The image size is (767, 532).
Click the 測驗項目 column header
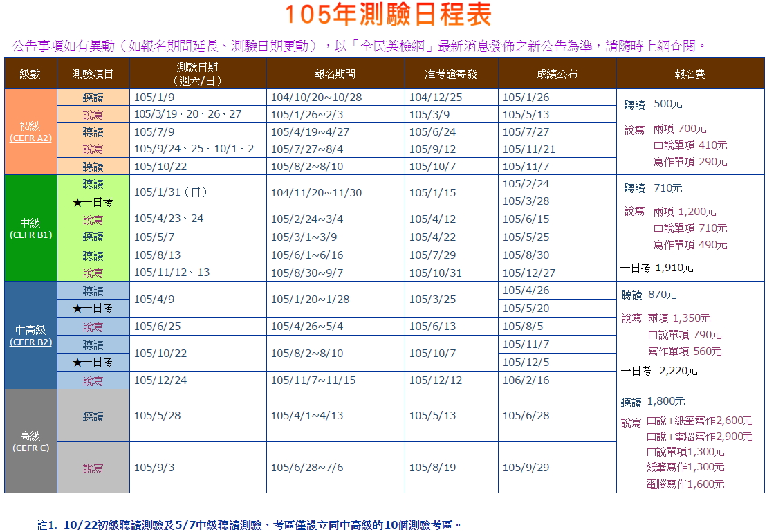tap(93, 74)
